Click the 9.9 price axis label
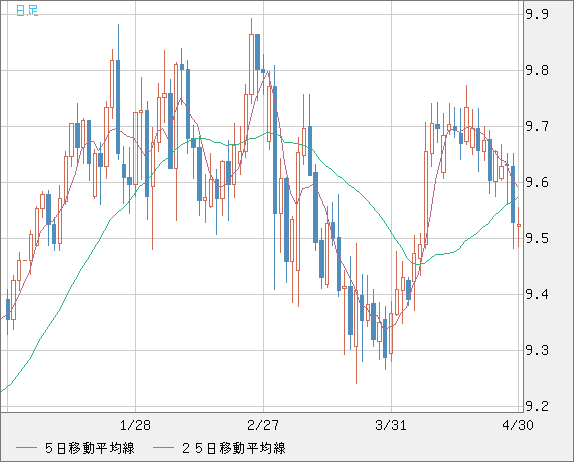This screenshot has height=462, width=574. 537,14
